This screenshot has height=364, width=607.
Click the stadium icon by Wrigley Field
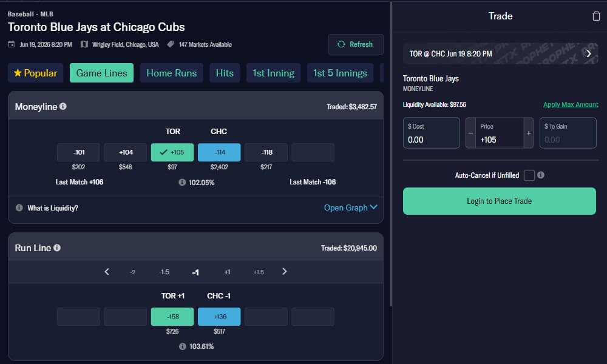point(84,44)
